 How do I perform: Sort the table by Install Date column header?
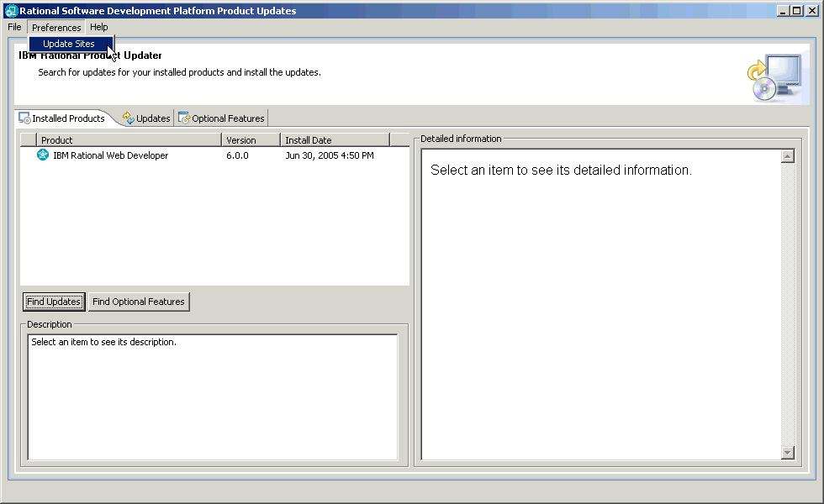[x=335, y=140]
